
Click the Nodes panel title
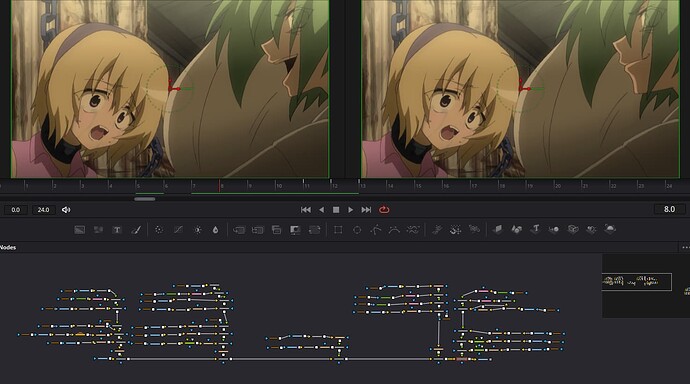pyautogui.click(x=8, y=248)
